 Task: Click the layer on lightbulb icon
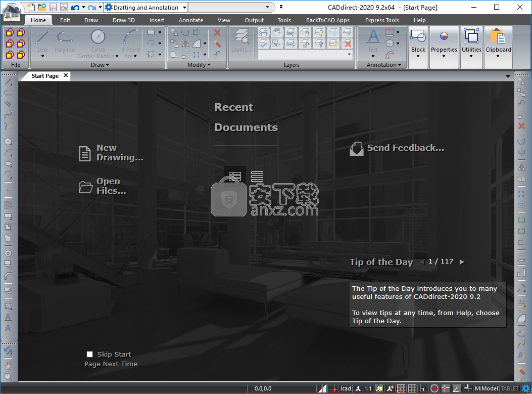coord(319,32)
